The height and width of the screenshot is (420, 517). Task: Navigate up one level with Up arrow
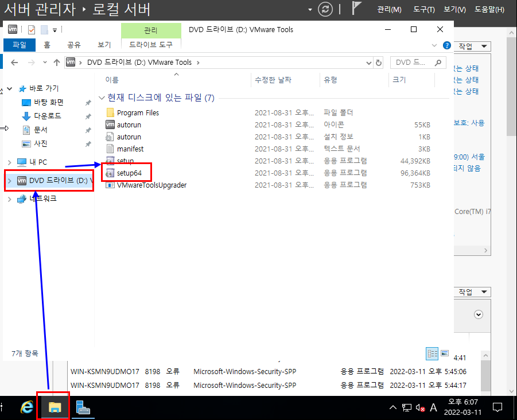tap(57, 63)
